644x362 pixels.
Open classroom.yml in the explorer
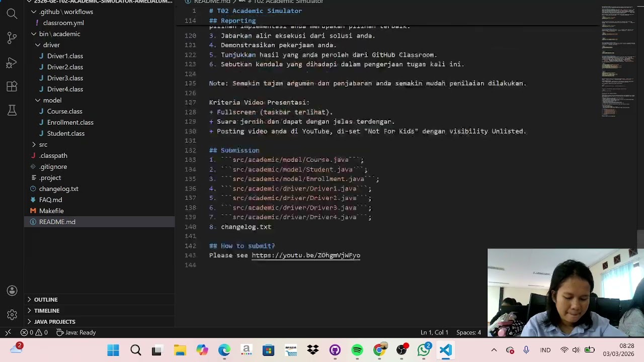99,23
